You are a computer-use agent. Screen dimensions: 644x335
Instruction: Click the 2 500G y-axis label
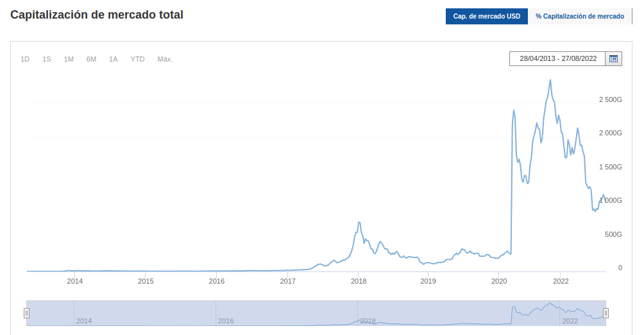[611, 99]
